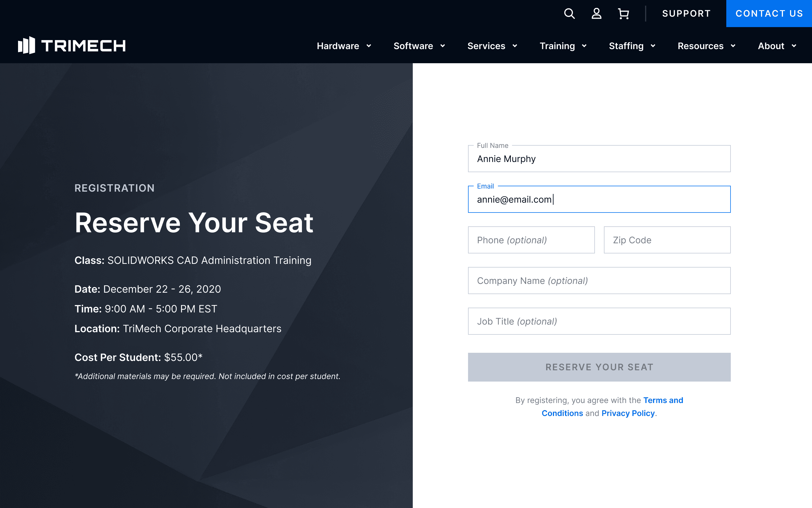The width and height of the screenshot is (812, 508).
Task: Select the Zip Code field
Action: (x=667, y=240)
